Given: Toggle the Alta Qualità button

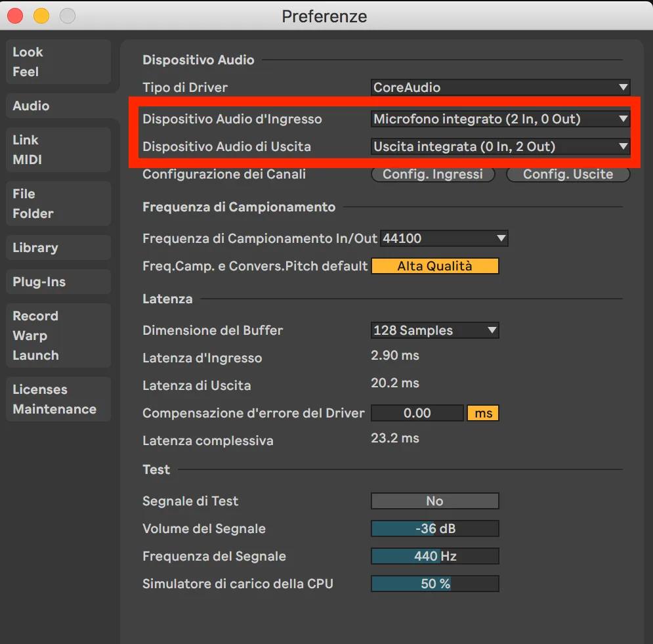Looking at the screenshot, I should click(x=434, y=266).
